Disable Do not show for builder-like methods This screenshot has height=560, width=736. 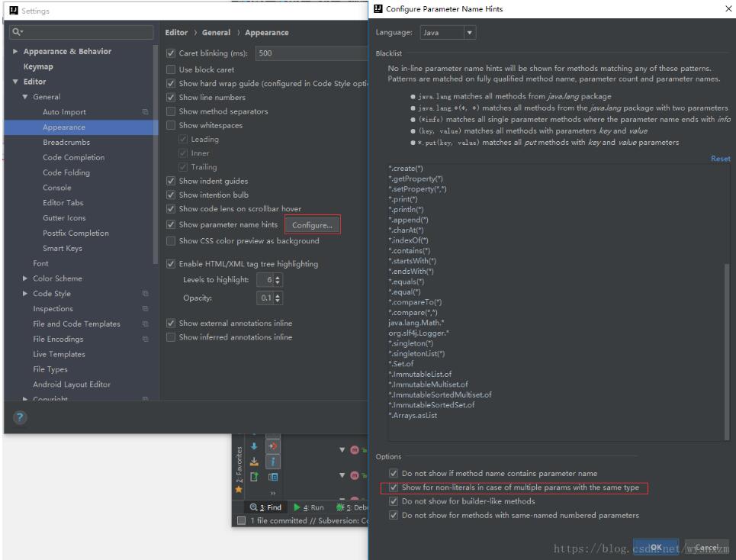coord(392,501)
